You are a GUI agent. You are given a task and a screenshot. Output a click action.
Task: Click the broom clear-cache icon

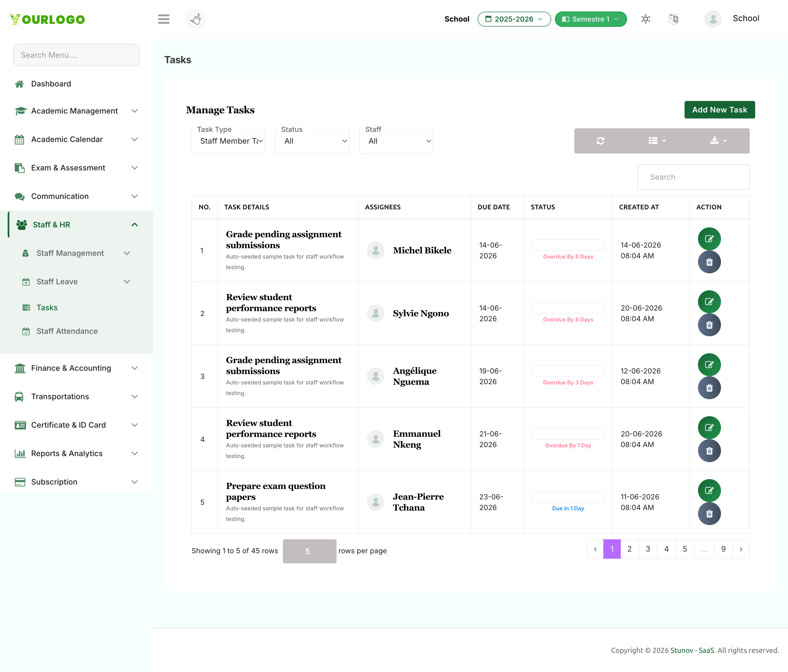coord(195,19)
